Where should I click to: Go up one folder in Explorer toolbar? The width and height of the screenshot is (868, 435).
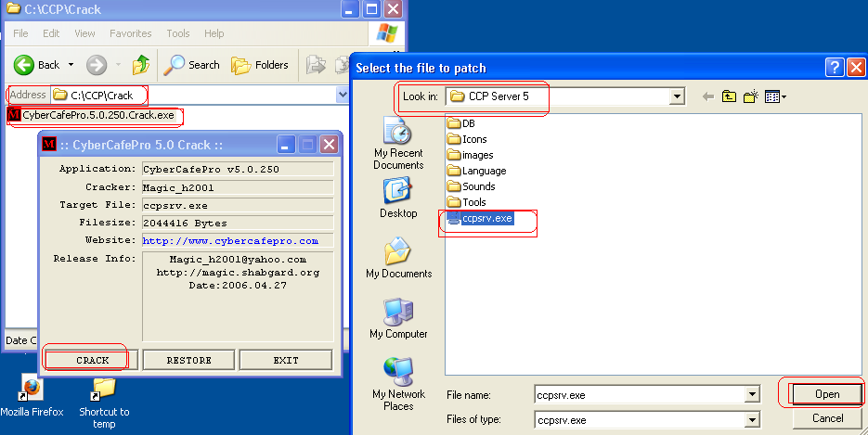pos(141,65)
